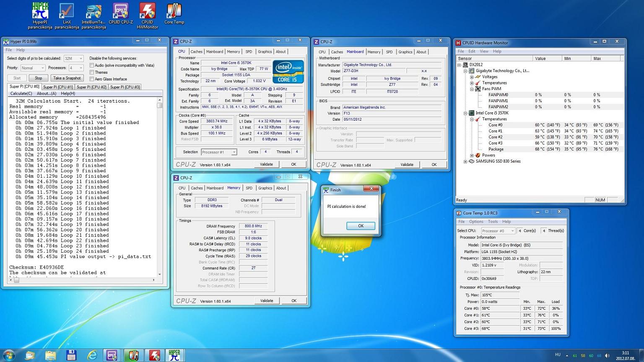Click the Fans PWM fan icon
Image resolution: width=644 pixels, height=362 pixels.
click(x=478, y=89)
